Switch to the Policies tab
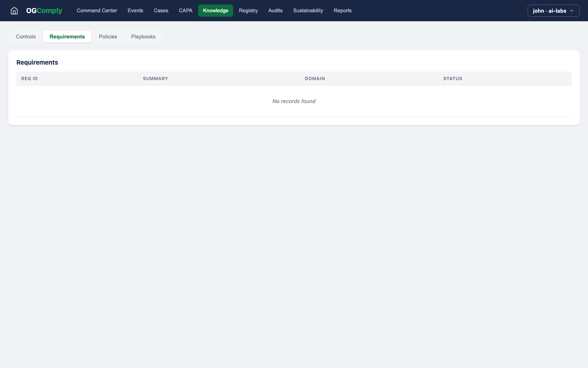Viewport: 588px width, 368px height. coord(108,37)
